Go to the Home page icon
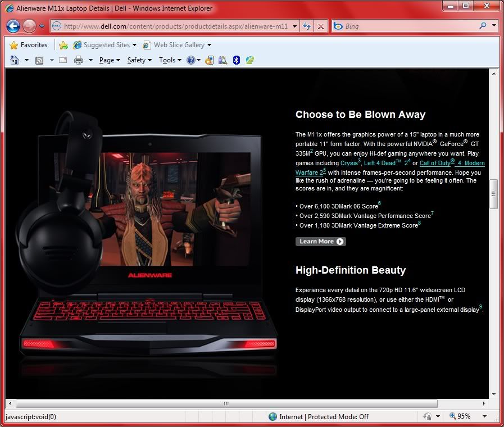504x427 pixels. [15, 60]
